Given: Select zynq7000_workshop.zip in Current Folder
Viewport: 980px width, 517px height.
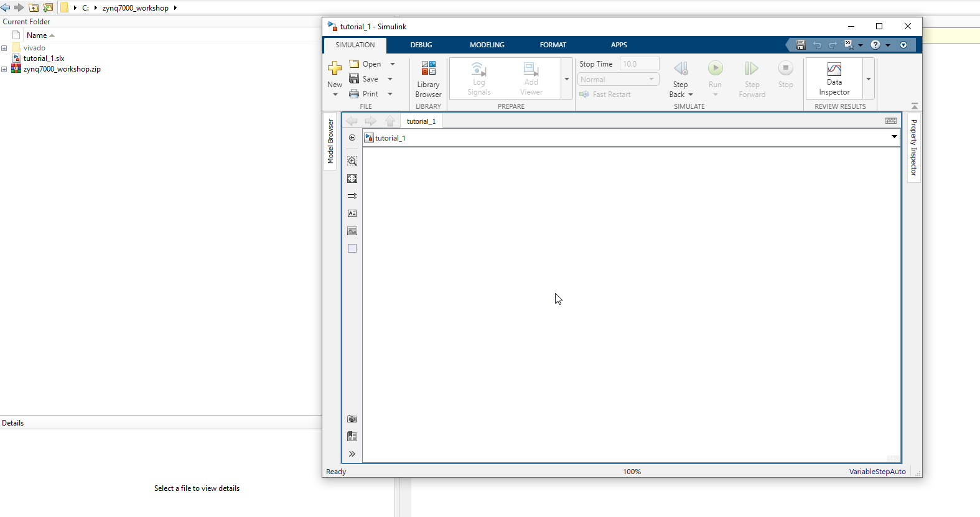Looking at the screenshot, I should click(62, 69).
